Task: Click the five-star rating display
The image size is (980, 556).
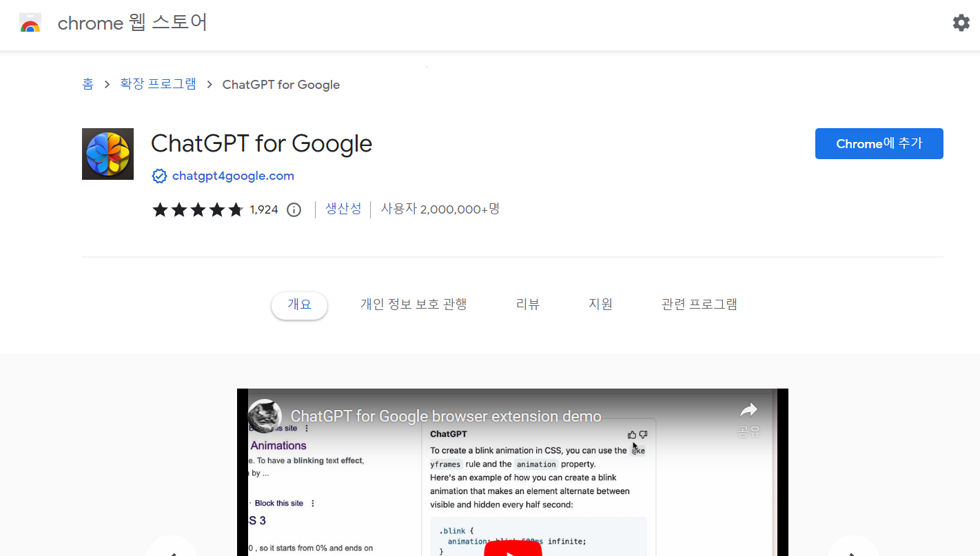Action: (198, 209)
